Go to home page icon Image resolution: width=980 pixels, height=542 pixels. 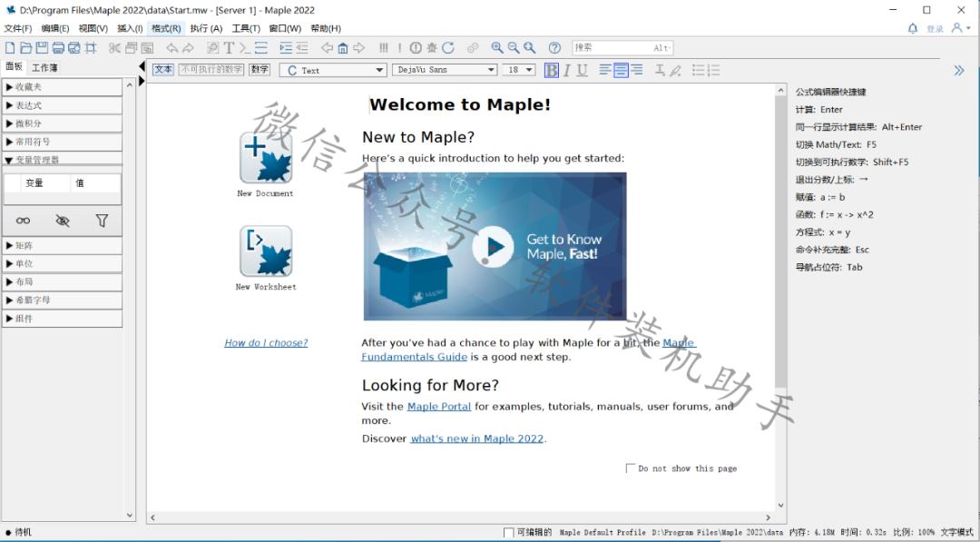pos(342,47)
